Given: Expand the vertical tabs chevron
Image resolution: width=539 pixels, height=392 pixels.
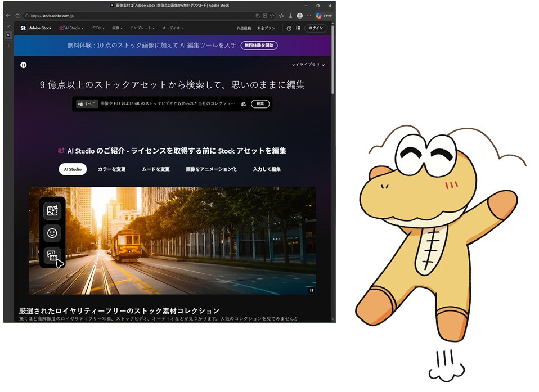Looking at the screenshot, I should (8, 26).
